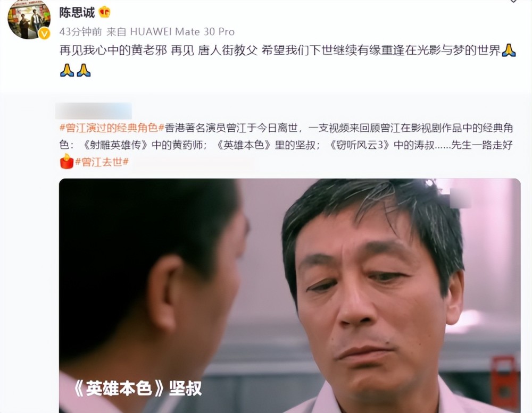
Task: Open the hashtag #曾江去世#
Action: pos(102,162)
